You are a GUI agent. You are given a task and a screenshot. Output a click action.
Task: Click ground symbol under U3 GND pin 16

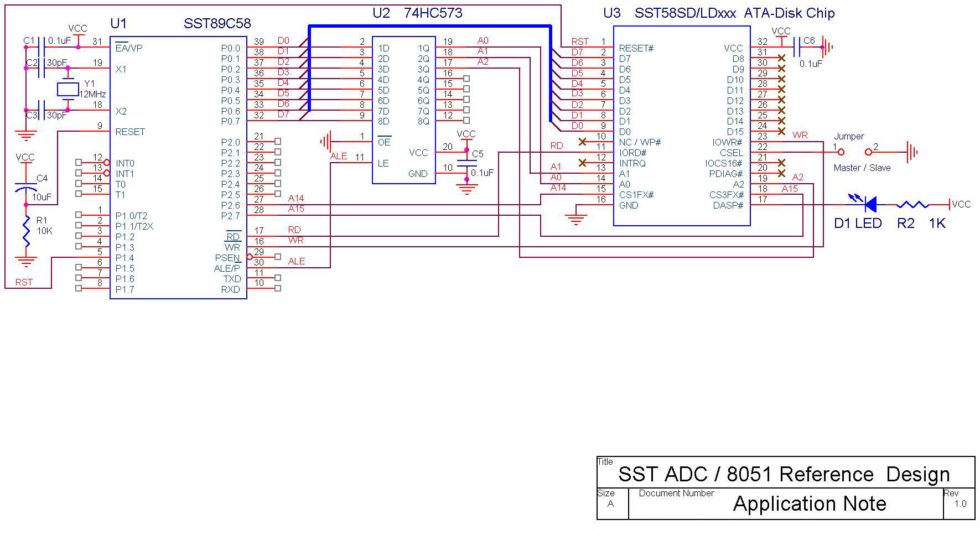[576, 220]
